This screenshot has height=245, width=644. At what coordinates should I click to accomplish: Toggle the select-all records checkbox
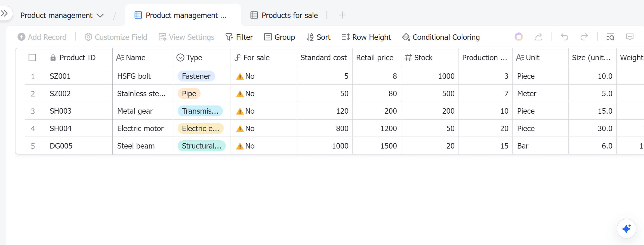(x=32, y=58)
